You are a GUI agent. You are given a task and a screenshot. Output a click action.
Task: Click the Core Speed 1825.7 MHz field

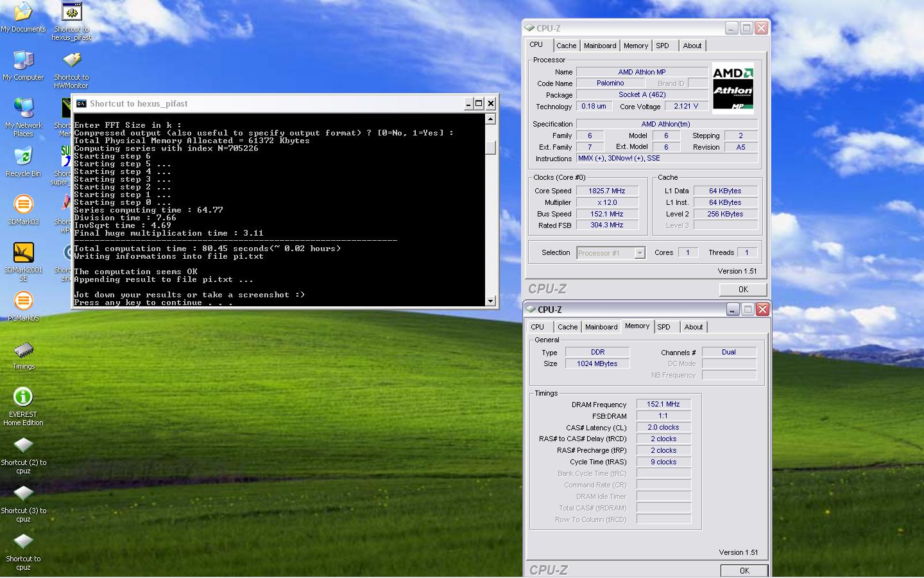(606, 191)
